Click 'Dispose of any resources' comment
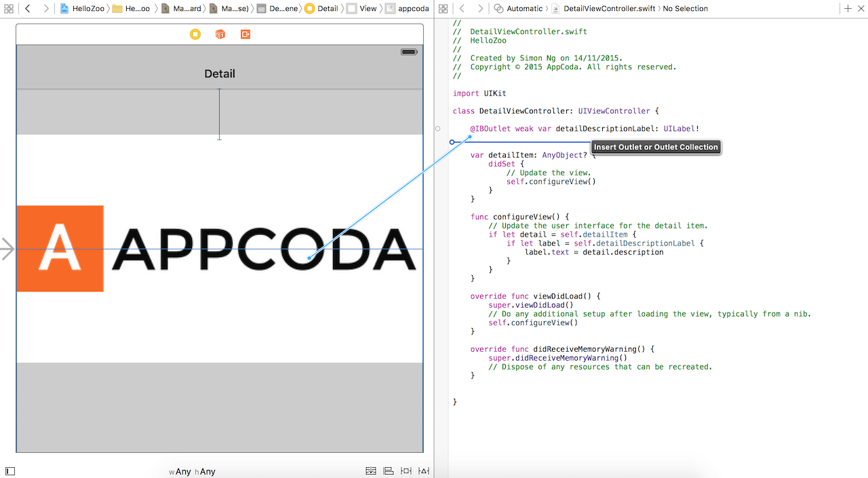 pos(600,367)
